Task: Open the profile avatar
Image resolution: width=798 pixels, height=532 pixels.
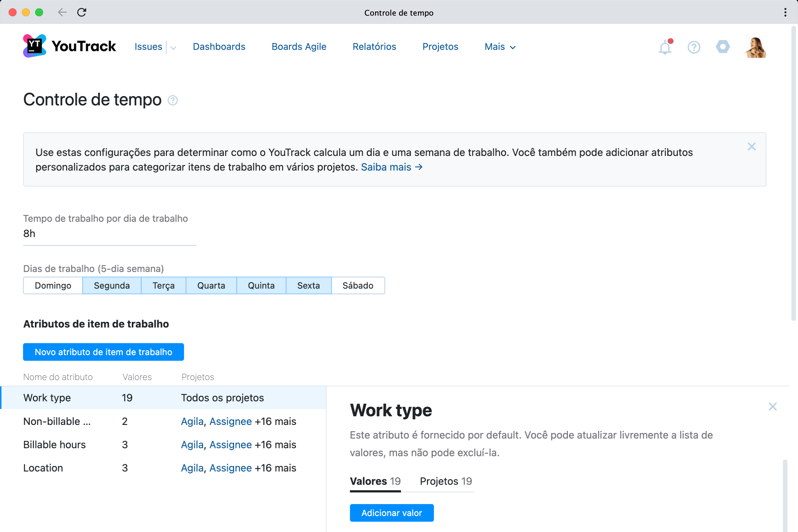Action: 755,47
